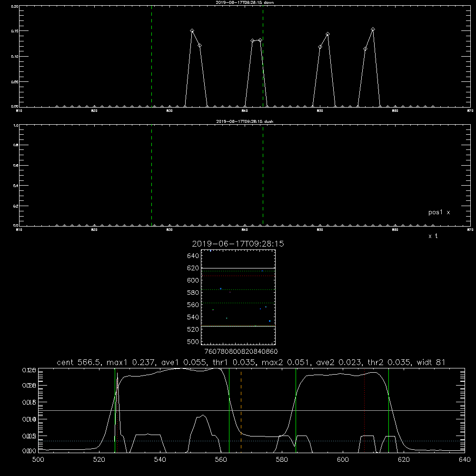Click the 540 y-axis label of small plot

(x=193, y=317)
